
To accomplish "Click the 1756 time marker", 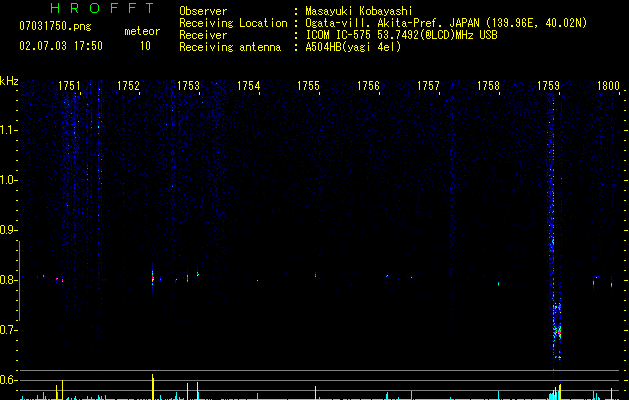I will pos(368,86).
